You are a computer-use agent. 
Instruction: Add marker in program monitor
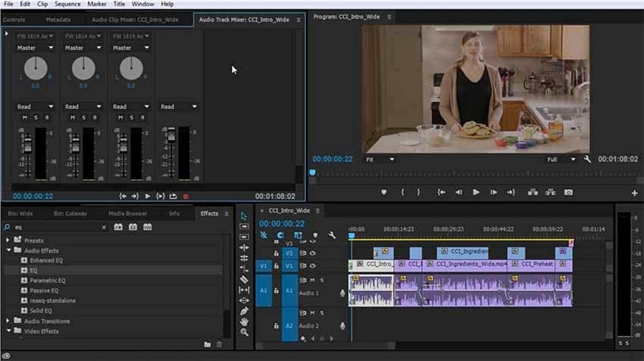pos(383,192)
